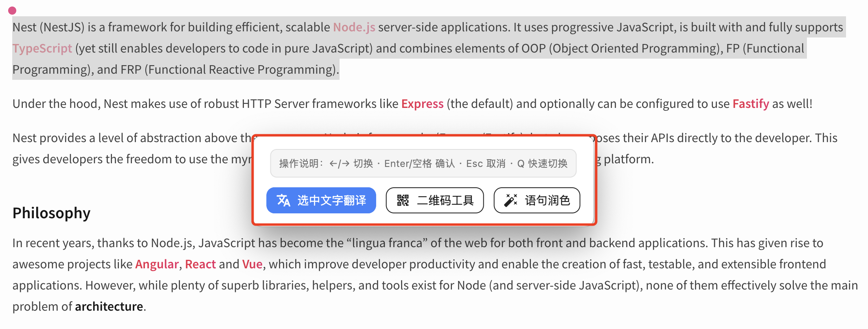Click the QR code icon

coord(403,200)
